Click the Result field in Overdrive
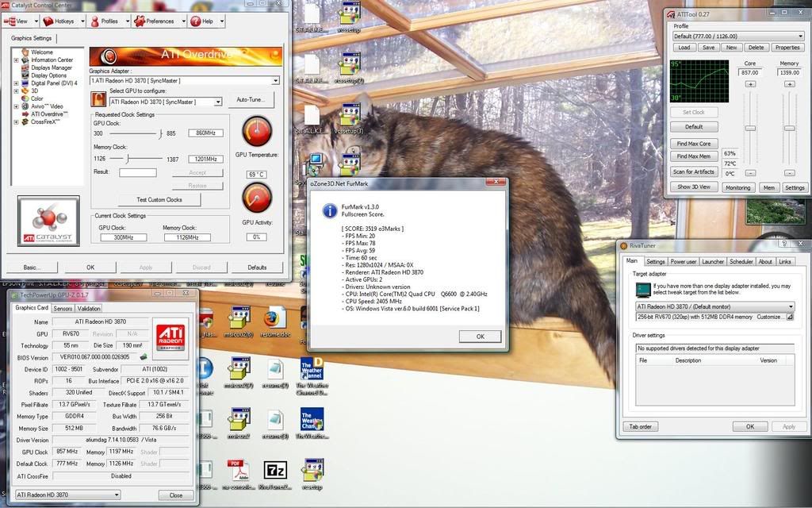812x508 pixels. 138,172
